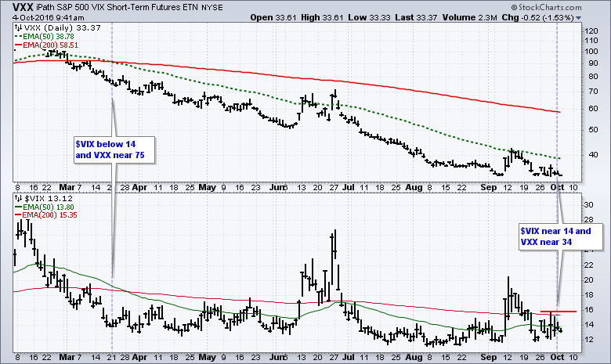Select the iPath S&P 500 VIX Short-Term Futures ETN title

click(x=117, y=7)
